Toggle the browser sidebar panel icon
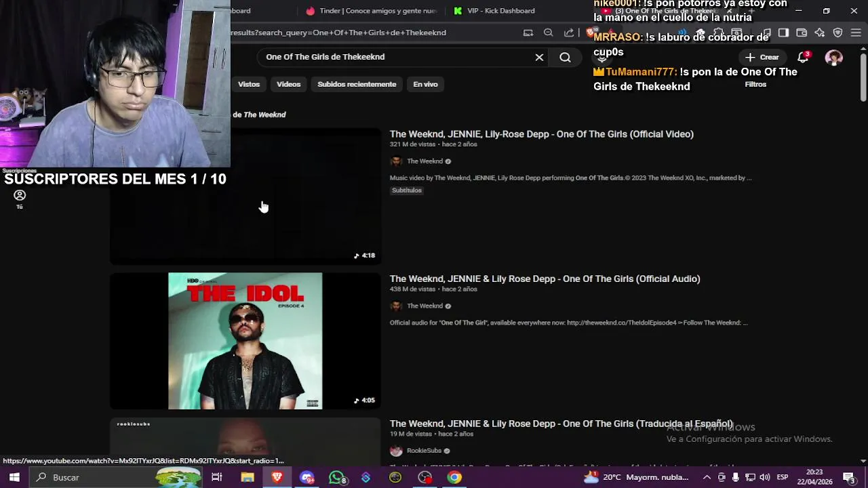Image resolution: width=868 pixels, height=488 pixels. point(783,33)
